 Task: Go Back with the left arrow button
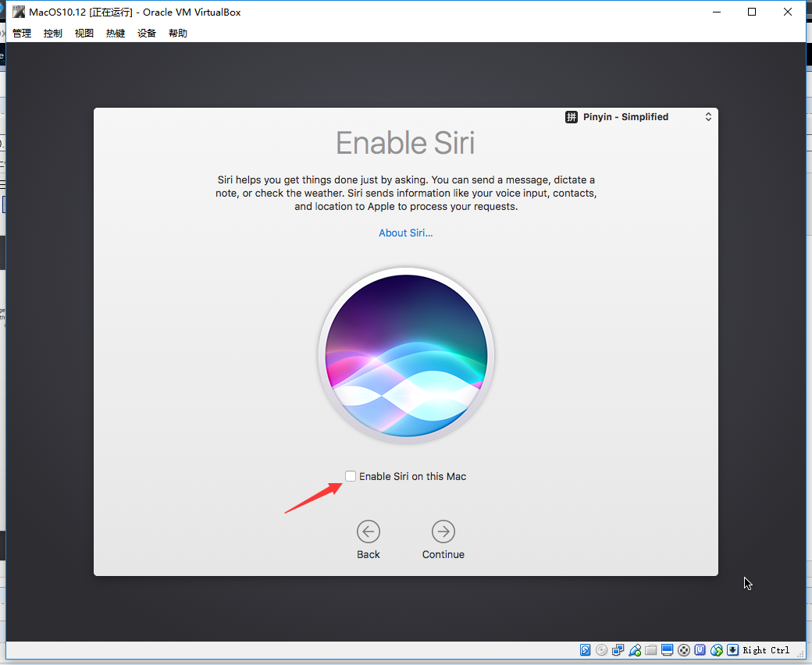(369, 532)
